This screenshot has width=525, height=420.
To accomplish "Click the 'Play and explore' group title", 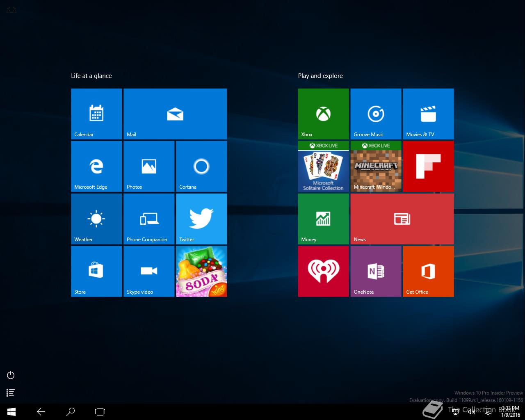I will (320, 76).
